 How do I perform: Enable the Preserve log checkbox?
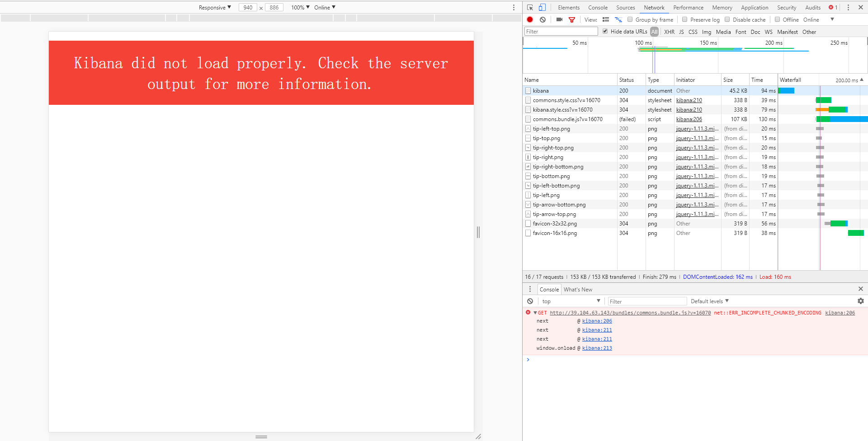685,19
